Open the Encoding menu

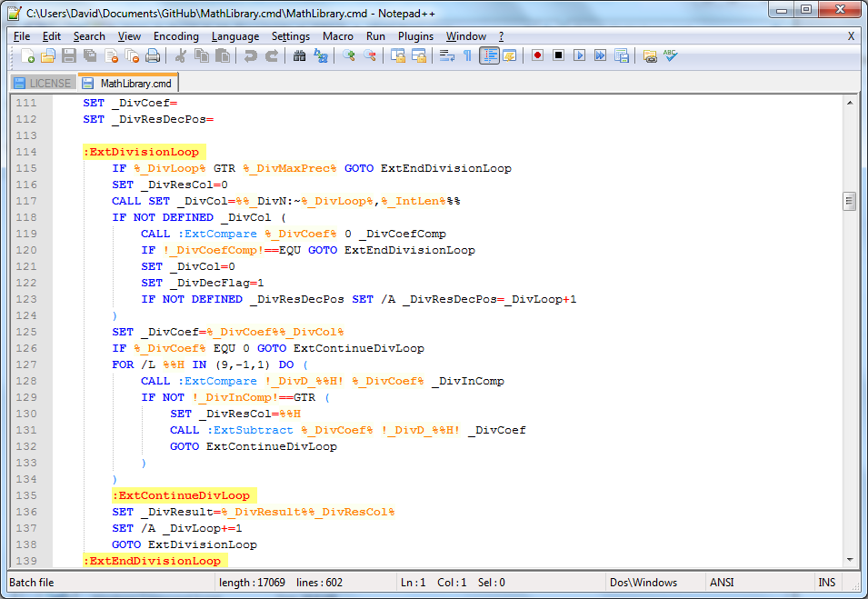pos(175,36)
